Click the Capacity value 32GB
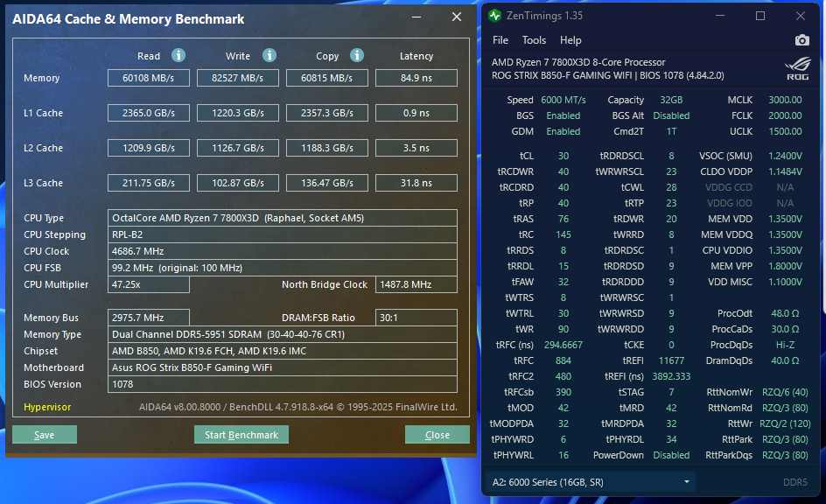Screen dimensions: 826x504 tap(671, 100)
